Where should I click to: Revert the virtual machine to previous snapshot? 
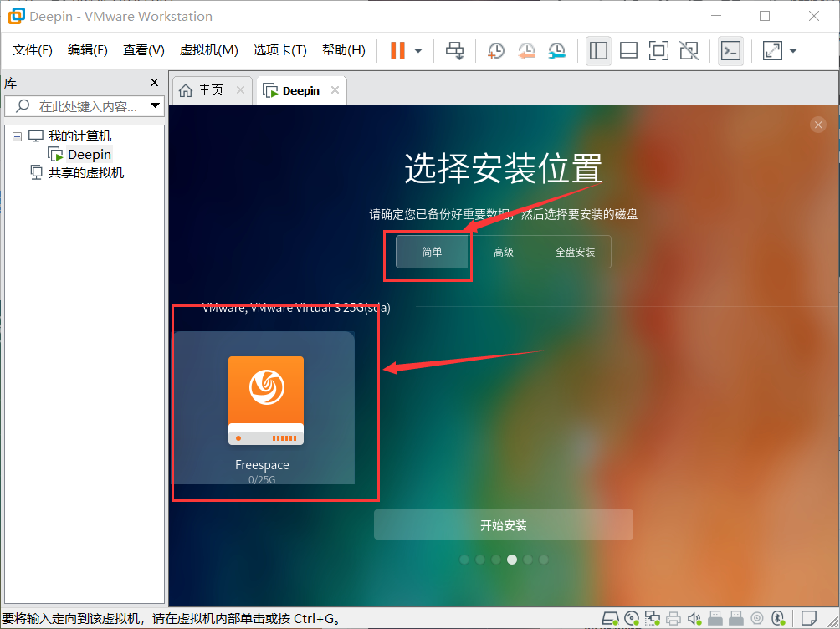pyautogui.click(x=526, y=51)
